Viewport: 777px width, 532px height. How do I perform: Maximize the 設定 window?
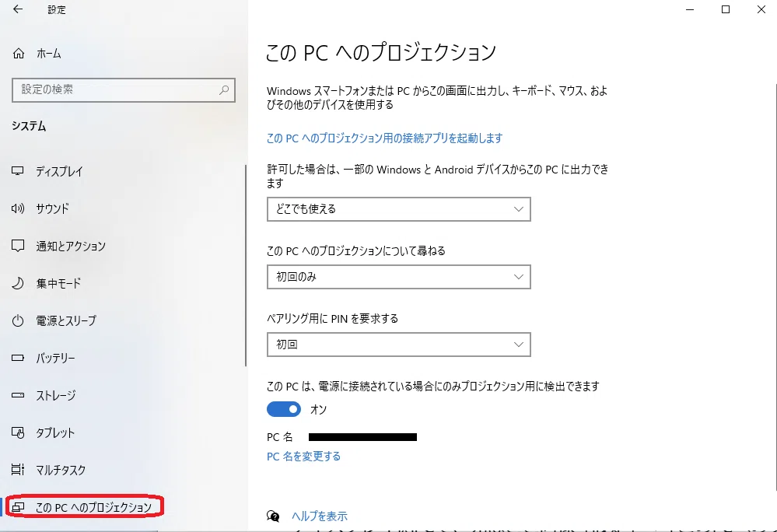726,9
